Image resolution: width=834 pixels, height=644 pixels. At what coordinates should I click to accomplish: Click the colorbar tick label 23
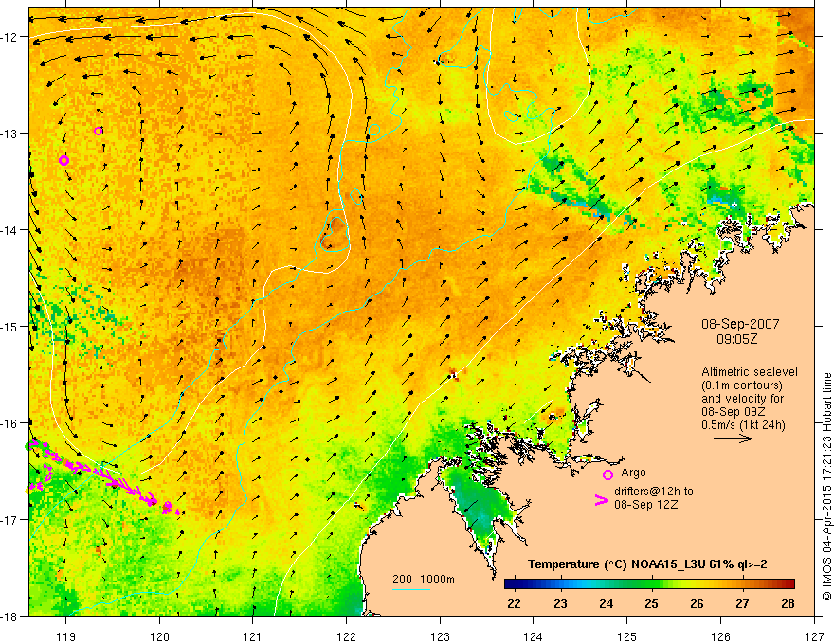560,603
